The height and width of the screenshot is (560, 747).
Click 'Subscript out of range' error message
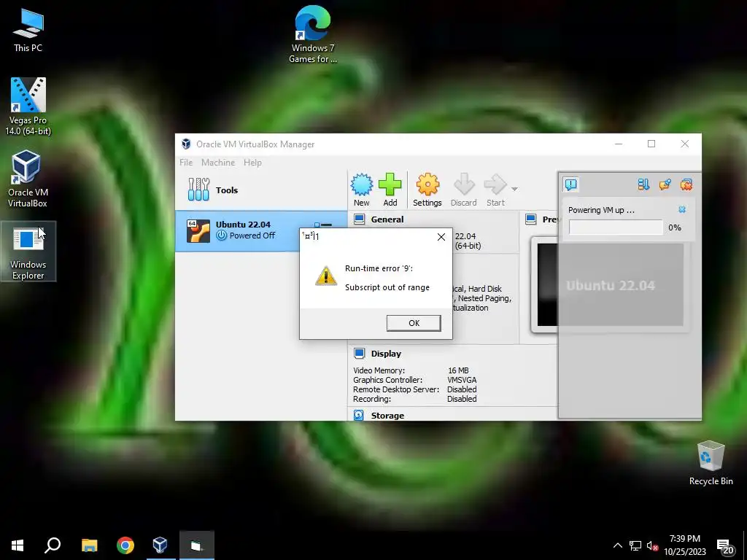(387, 287)
